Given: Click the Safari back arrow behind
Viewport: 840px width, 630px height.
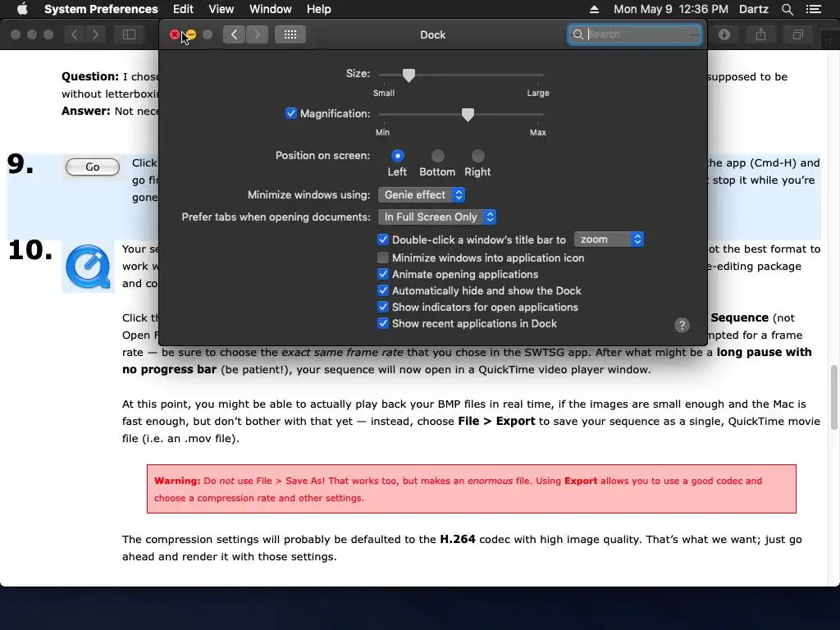Looking at the screenshot, I should click(x=75, y=34).
